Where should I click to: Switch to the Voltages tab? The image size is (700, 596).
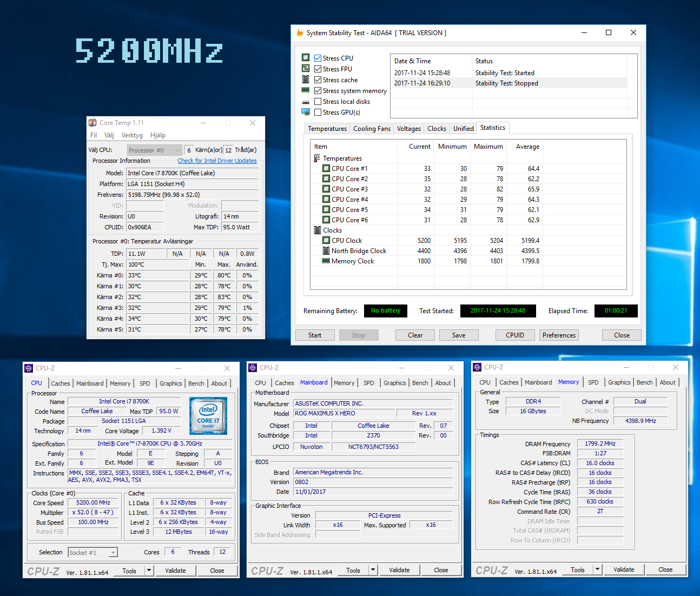[x=409, y=129]
